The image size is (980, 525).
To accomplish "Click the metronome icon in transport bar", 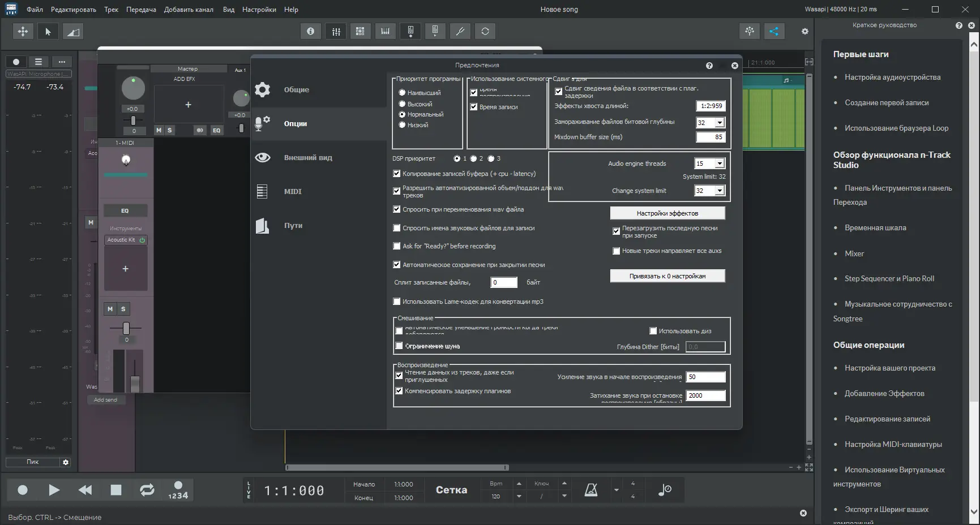I will coord(590,490).
